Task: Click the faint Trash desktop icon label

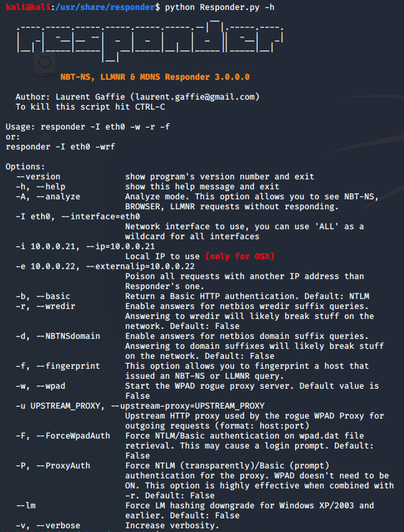Action: point(45,17)
